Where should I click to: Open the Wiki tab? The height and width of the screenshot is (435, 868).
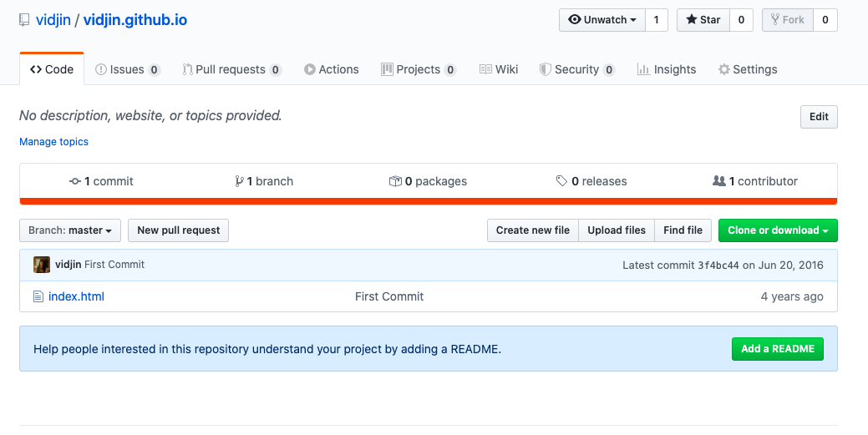coord(499,70)
